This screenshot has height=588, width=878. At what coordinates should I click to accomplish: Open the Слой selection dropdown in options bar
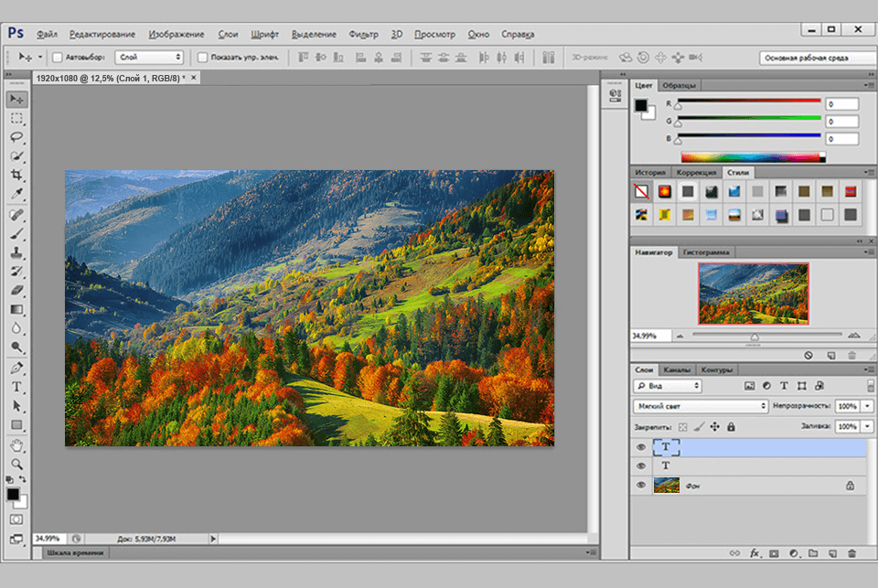tap(149, 57)
